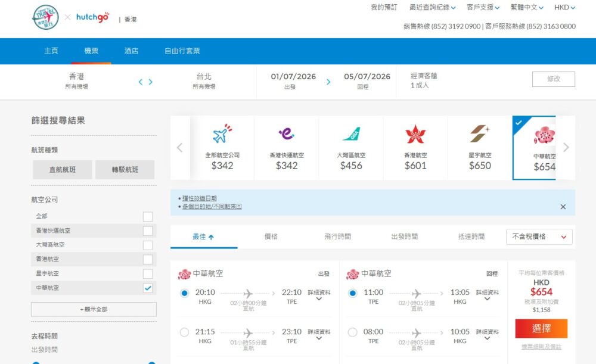The width and height of the screenshot is (596, 364).
Task: Select the HK Express airline logo card
Action: 287,147
